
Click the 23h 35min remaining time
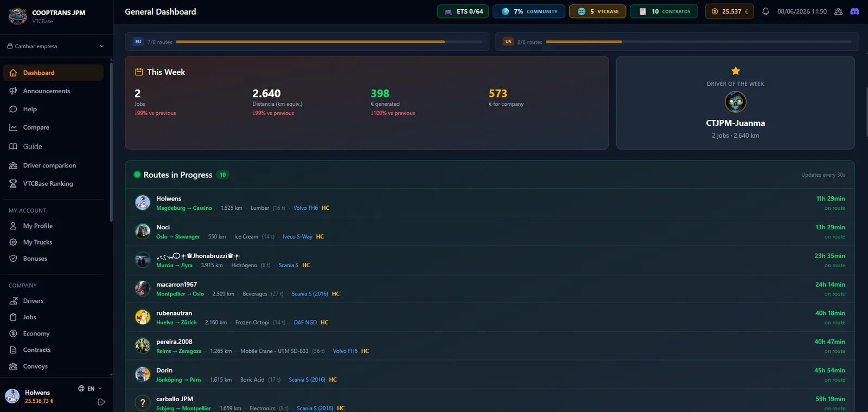pyautogui.click(x=830, y=256)
